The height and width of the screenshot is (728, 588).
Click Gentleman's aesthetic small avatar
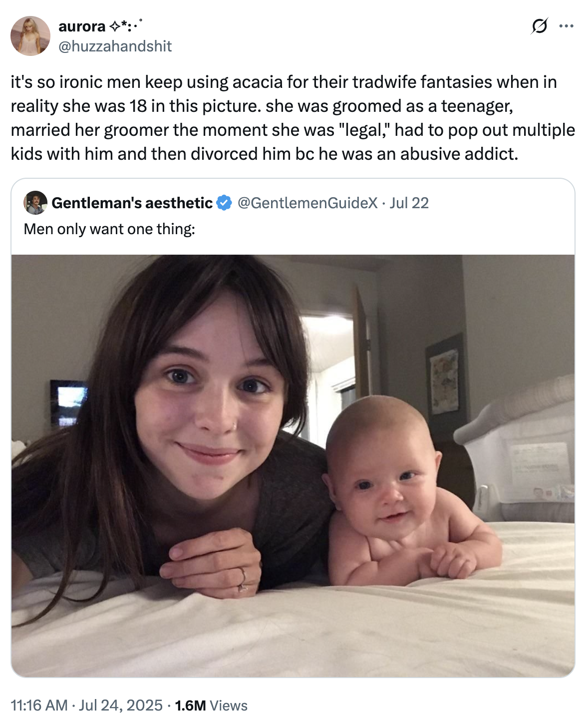35,203
